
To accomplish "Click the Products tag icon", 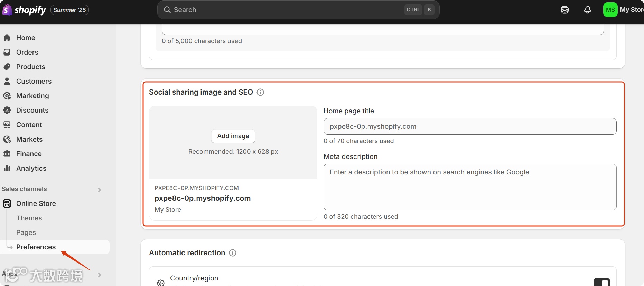I will (7, 67).
